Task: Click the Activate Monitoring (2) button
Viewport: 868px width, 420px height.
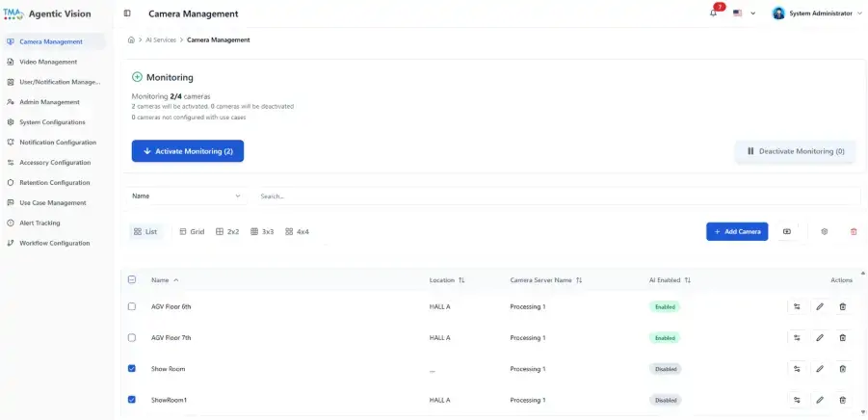Action: 188,151
